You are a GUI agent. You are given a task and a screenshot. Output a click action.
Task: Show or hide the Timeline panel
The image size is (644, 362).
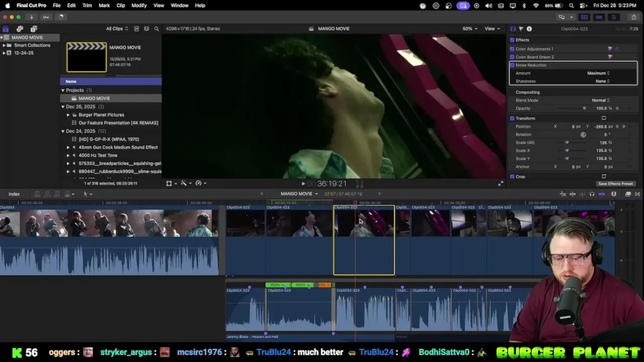click(599, 17)
